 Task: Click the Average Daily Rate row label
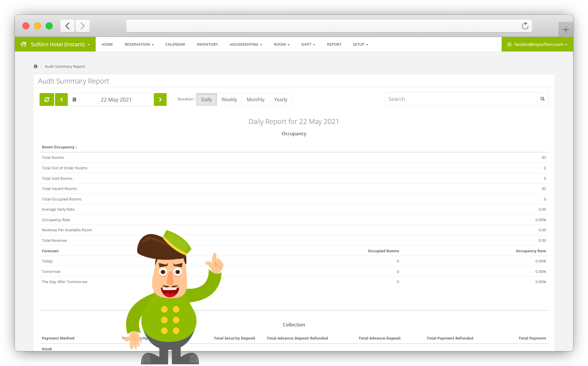[58, 209]
